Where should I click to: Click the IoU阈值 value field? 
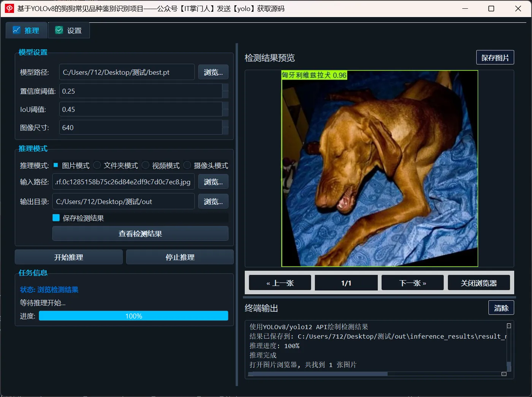pyautogui.click(x=141, y=110)
